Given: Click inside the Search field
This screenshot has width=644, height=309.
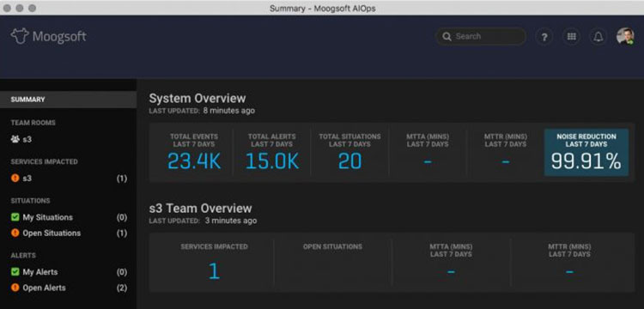Looking at the screenshot, I should click(x=481, y=37).
